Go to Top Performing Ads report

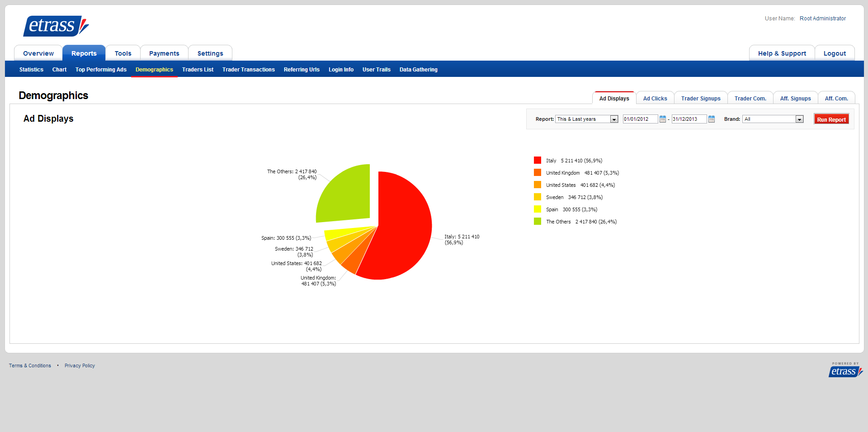[x=101, y=70]
